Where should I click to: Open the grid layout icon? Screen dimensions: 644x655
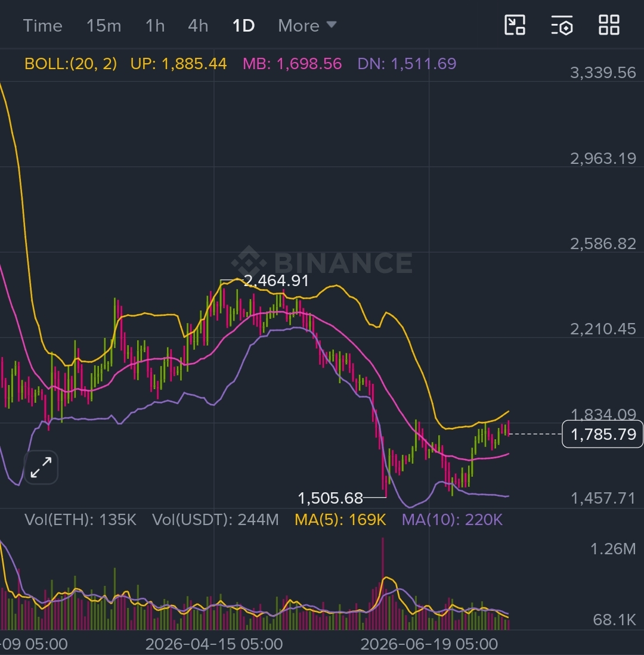pos(609,25)
